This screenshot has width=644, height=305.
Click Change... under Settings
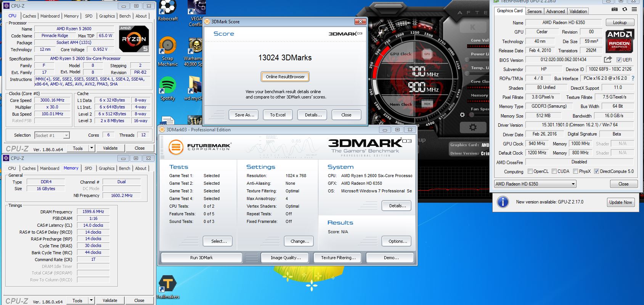point(299,241)
